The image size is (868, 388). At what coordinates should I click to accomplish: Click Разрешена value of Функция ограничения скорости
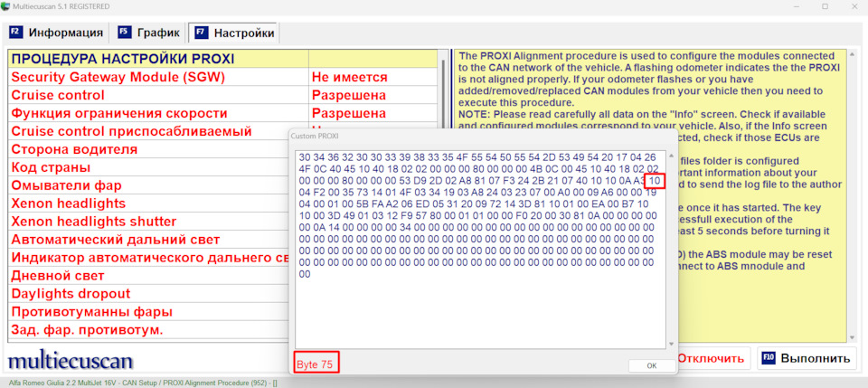[349, 113]
